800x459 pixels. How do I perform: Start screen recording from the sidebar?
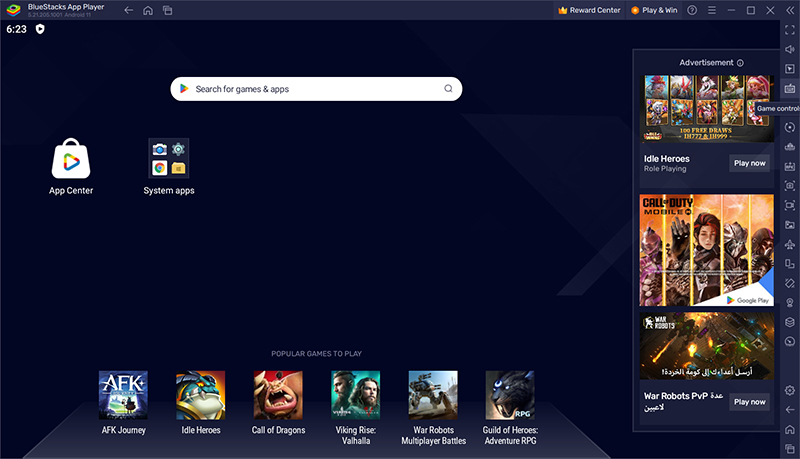pyautogui.click(x=789, y=205)
